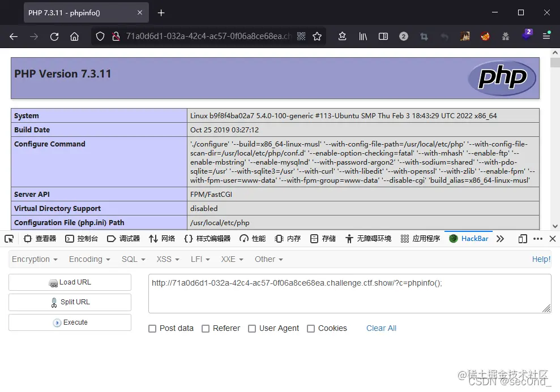560x392 pixels.
Task: Click the Load URL button
Action: 70,282
